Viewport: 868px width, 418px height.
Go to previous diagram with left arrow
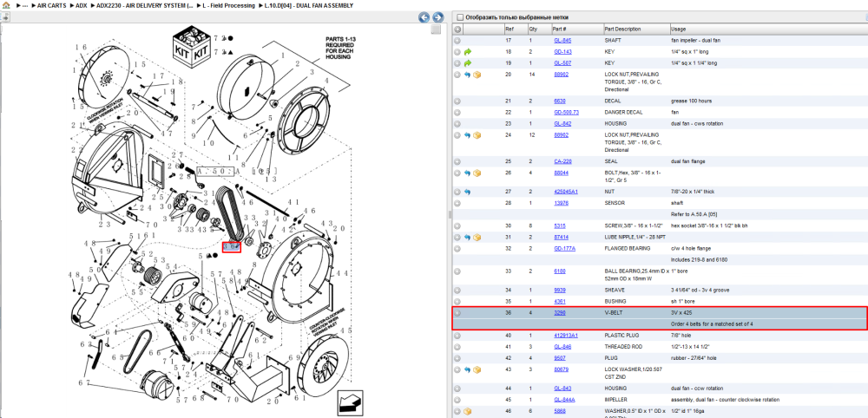pos(424,17)
